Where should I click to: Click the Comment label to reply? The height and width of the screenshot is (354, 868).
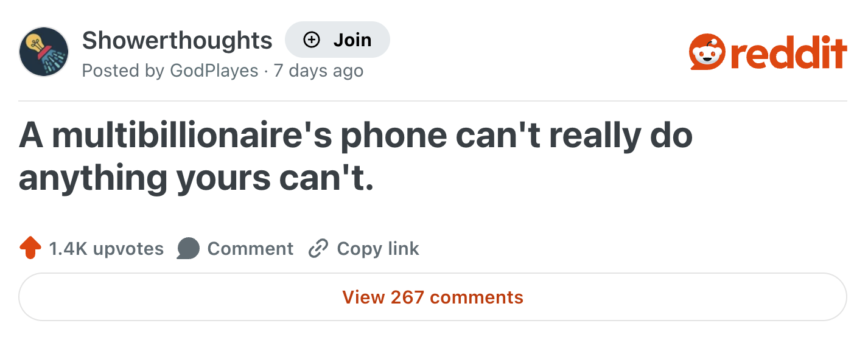[x=251, y=248]
